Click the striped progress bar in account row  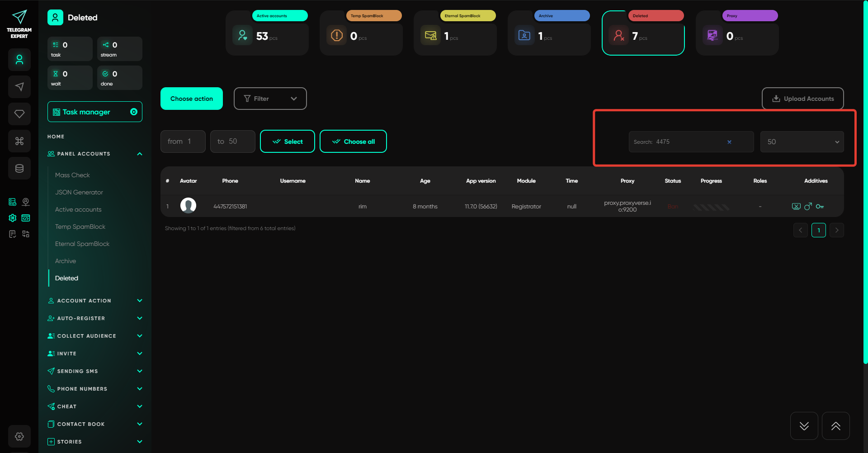click(711, 207)
